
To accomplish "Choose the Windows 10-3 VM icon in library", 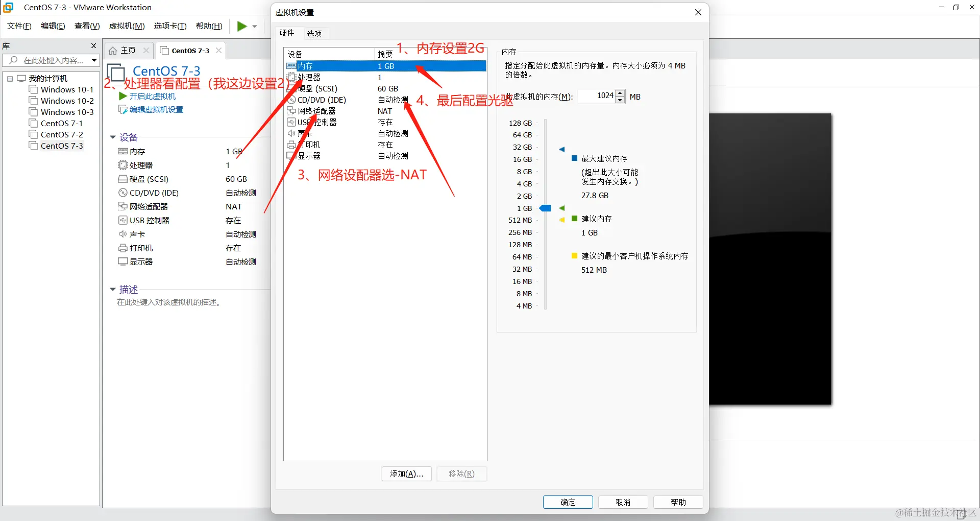I will pos(34,112).
